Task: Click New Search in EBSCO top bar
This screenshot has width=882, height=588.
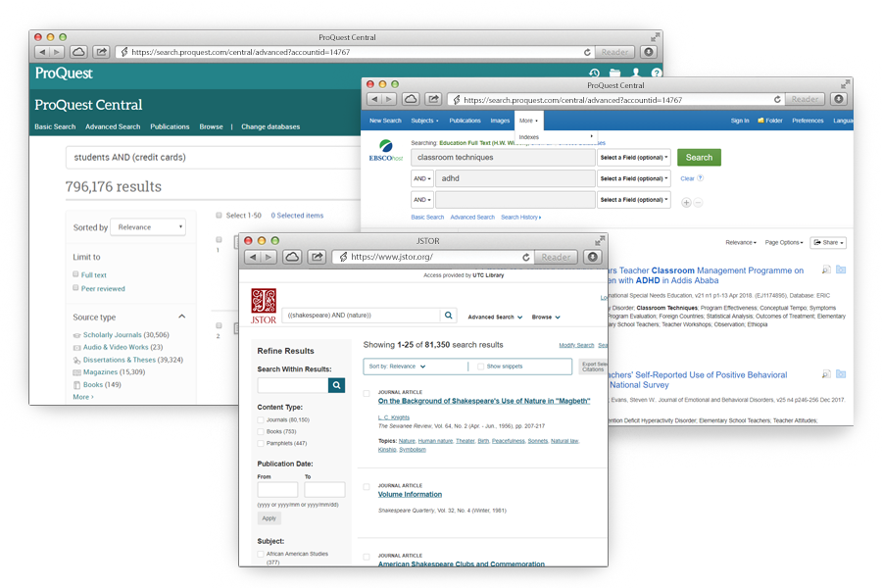Action: point(385,121)
